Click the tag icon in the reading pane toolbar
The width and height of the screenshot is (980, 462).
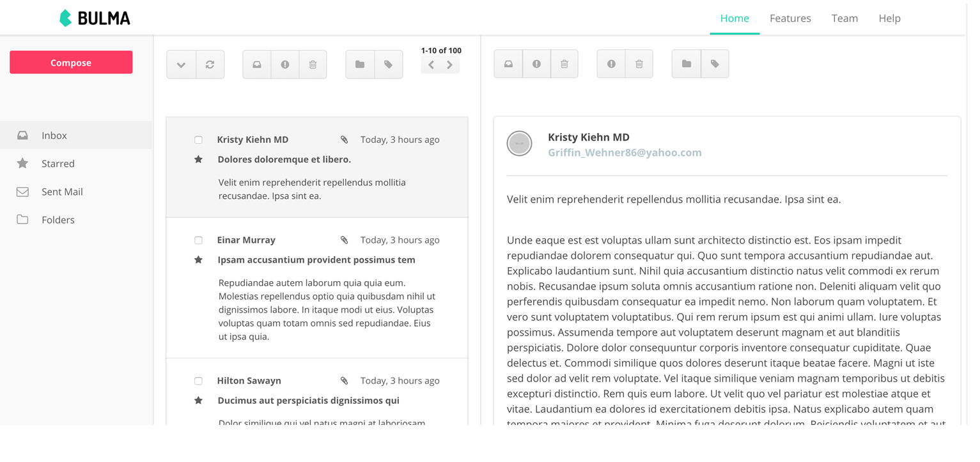pyautogui.click(x=715, y=64)
